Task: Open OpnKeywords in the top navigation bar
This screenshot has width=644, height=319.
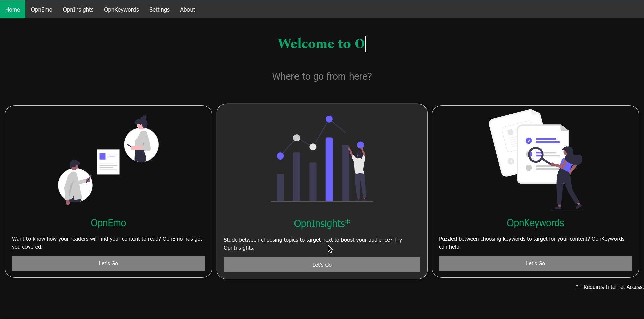Action: (x=121, y=9)
